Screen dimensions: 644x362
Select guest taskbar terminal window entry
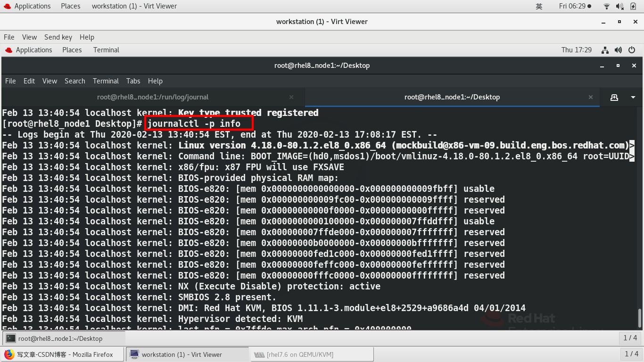(x=64, y=338)
